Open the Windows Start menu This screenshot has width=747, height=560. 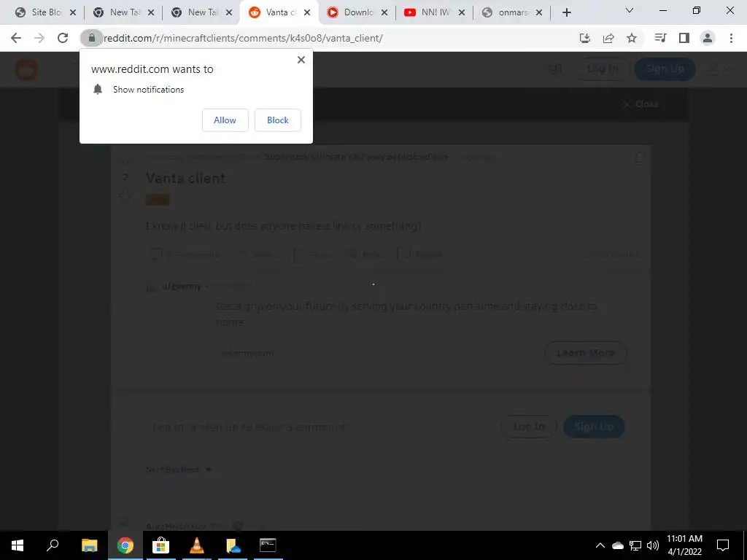tap(18, 545)
